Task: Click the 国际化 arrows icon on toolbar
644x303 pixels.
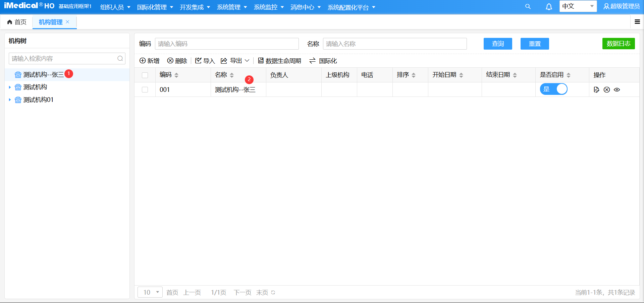Action: pos(312,61)
